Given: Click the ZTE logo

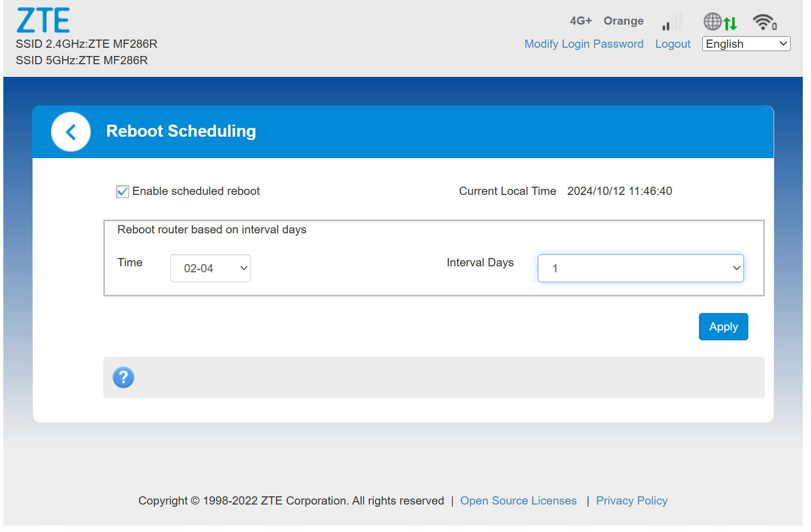Looking at the screenshot, I should [x=43, y=21].
